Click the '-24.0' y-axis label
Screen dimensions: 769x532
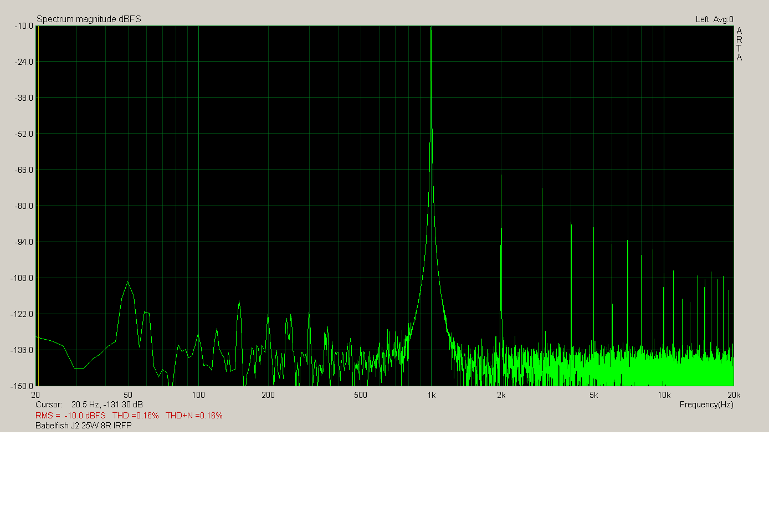click(x=24, y=62)
